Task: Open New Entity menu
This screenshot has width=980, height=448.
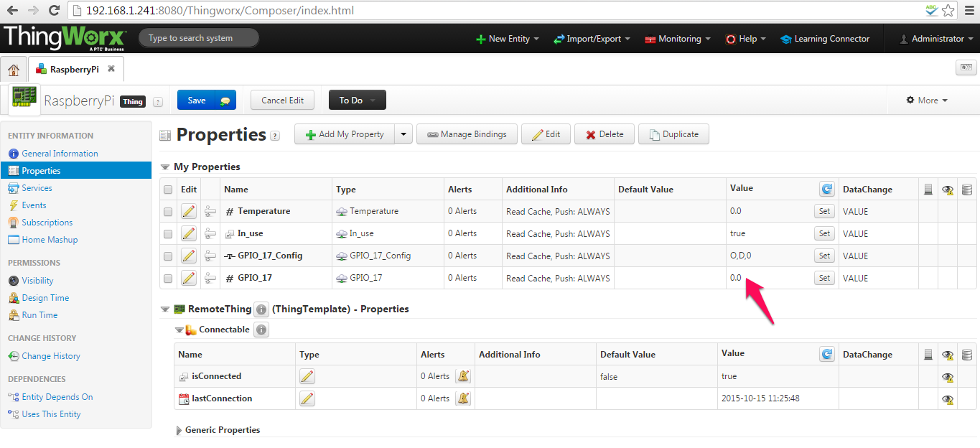Action: pos(508,39)
